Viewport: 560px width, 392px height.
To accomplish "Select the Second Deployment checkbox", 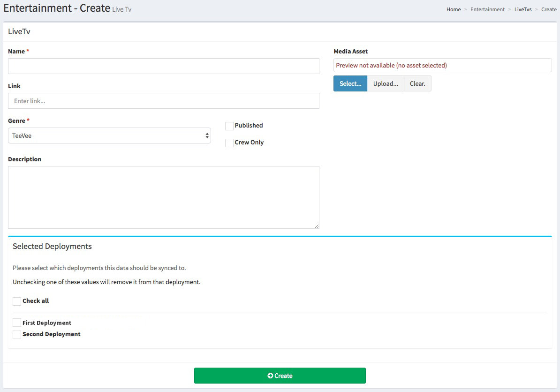I will pyautogui.click(x=17, y=334).
